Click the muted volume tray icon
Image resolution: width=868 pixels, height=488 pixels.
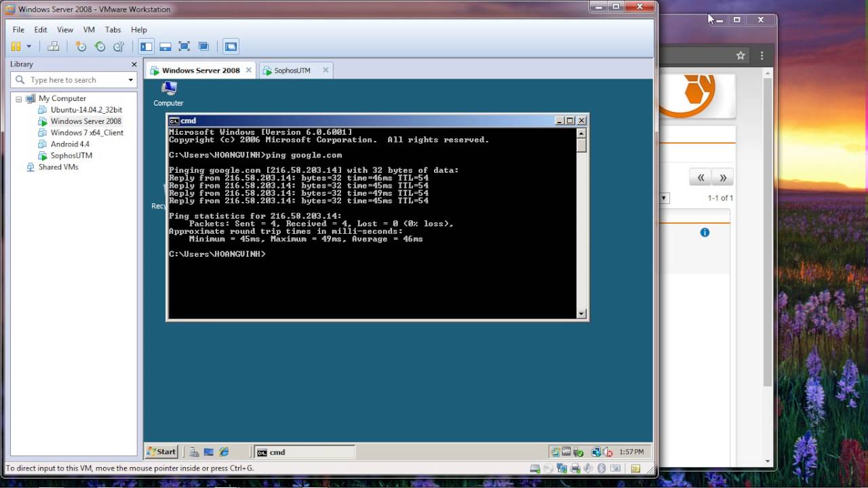click(607, 452)
